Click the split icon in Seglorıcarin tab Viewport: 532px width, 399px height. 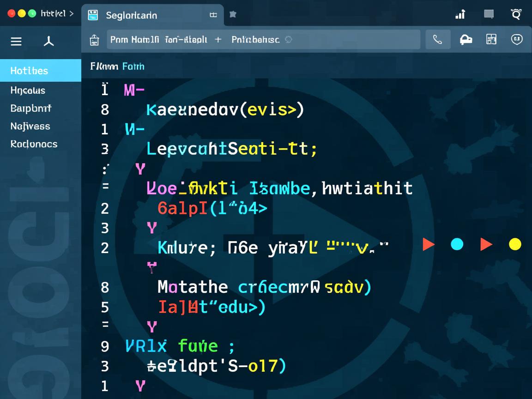(x=213, y=15)
